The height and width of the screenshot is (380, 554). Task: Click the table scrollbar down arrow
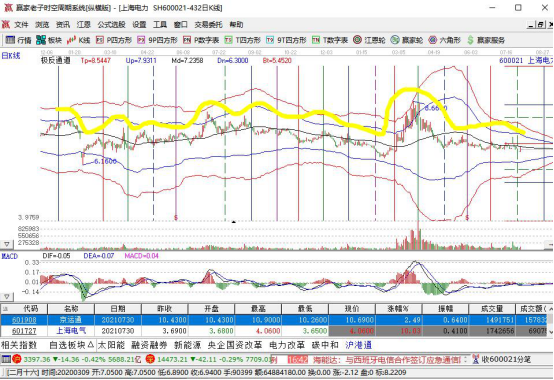[x=550, y=332]
